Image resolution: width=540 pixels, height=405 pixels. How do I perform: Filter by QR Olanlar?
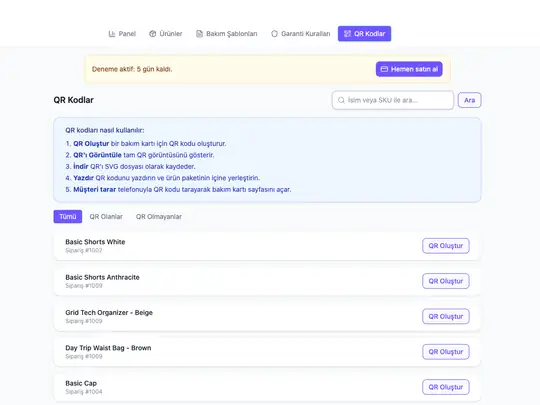point(106,217)
